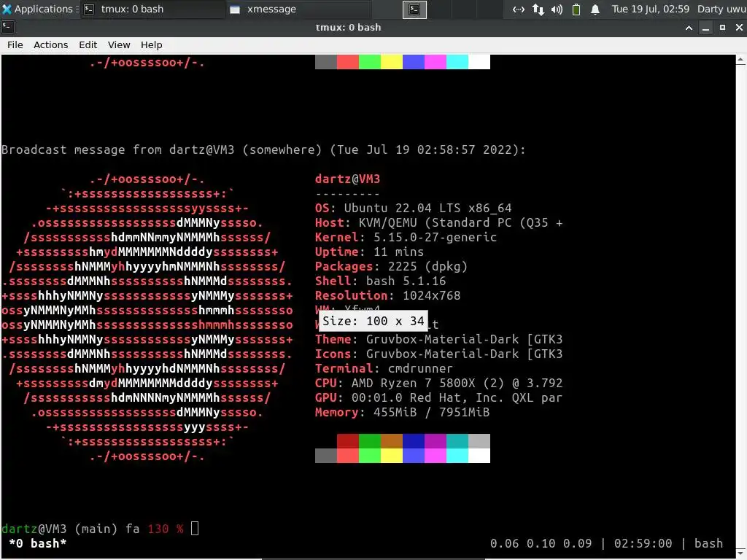Click the 'Kernel: 5.15.0-27-generic' line
The image size is (747, 560).
point(406,237)
